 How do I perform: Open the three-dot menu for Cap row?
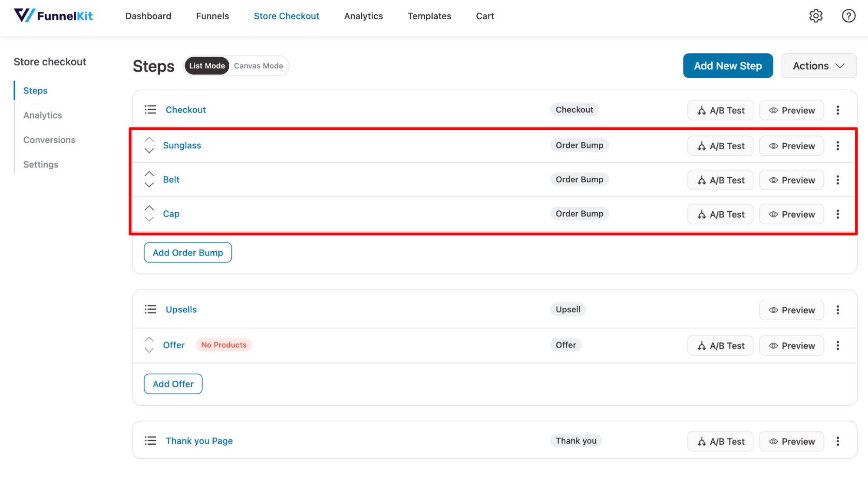(x=838, y=214)
